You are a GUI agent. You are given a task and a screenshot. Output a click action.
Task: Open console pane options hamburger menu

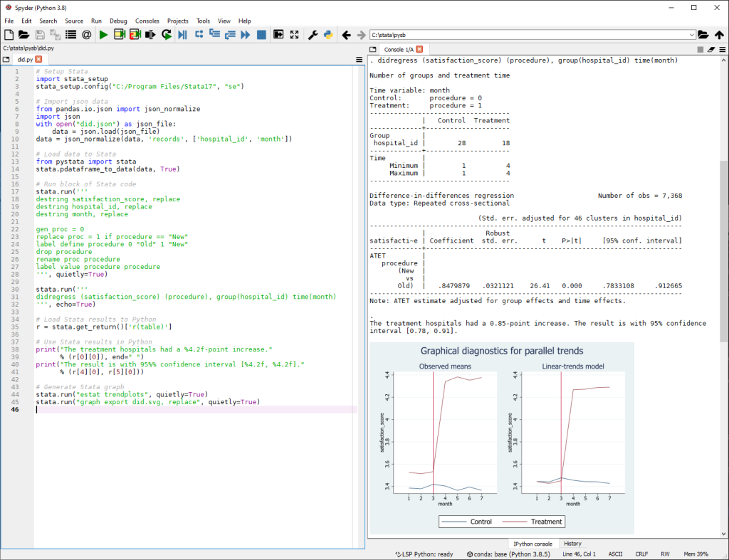coord(722,49)
